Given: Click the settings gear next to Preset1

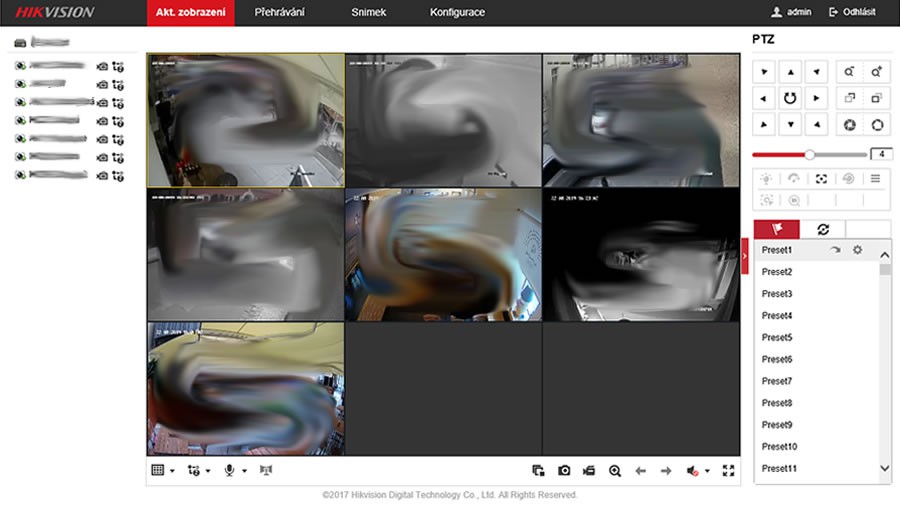Looking at the screenshot, I should click(857, 250).
